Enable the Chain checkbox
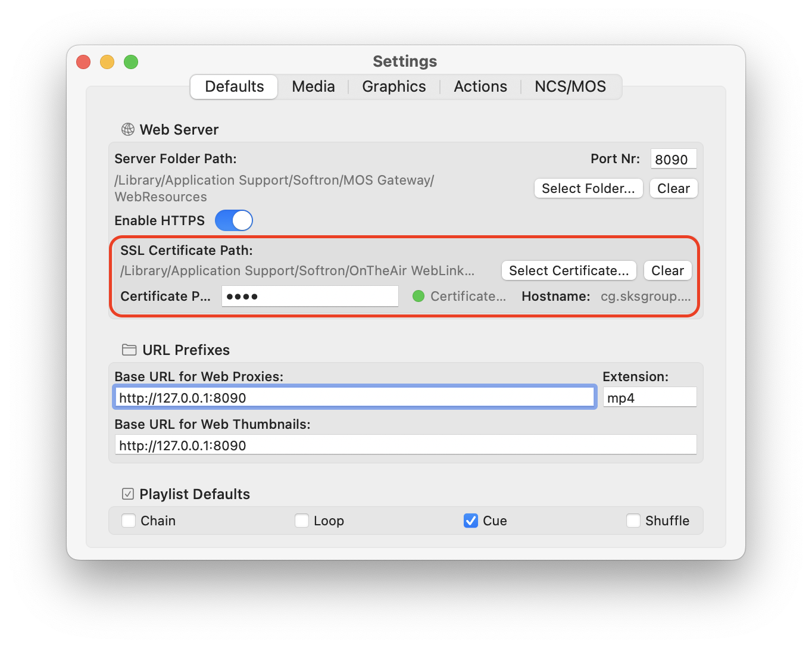 pyautogui.click(x=129, y=521)
